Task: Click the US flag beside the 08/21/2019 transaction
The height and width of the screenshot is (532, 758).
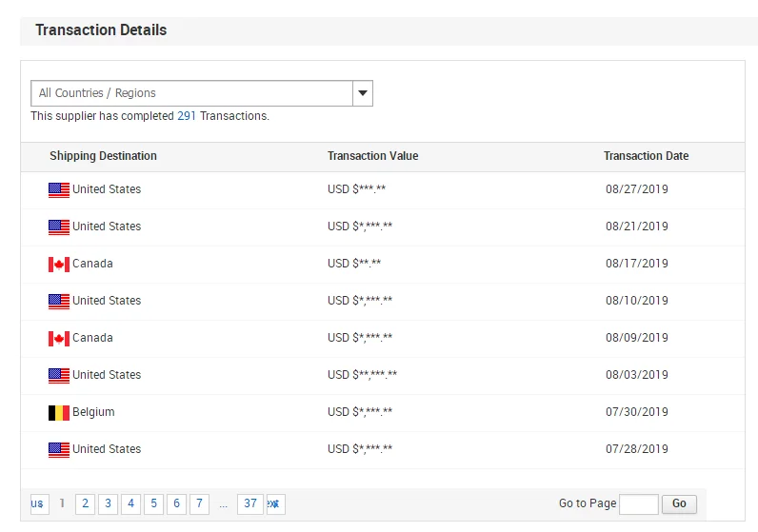Action: coord(59,227)
